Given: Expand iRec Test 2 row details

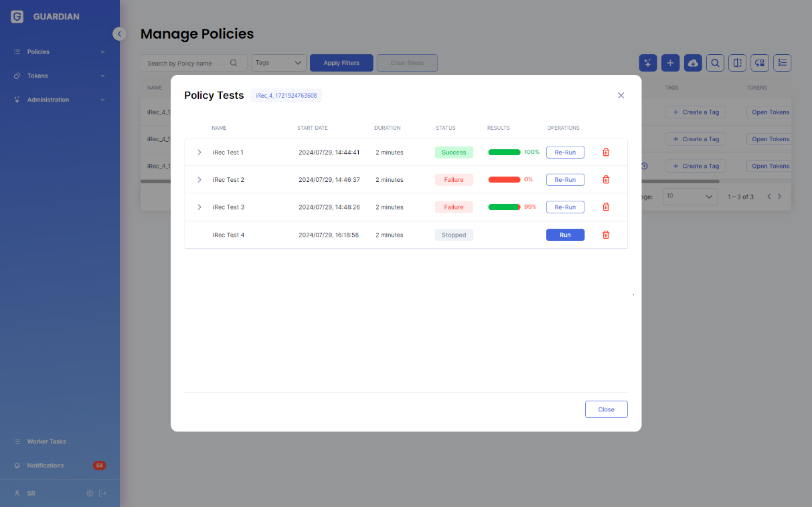Looking at the screenshot, I should coord(199,180).
